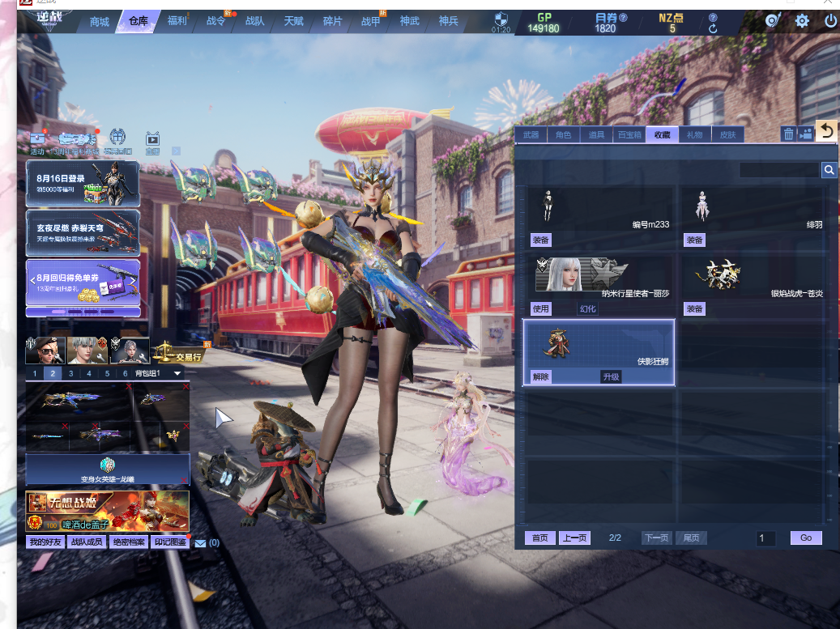Open the 8月16日登录 banner

tap(83, 184)
